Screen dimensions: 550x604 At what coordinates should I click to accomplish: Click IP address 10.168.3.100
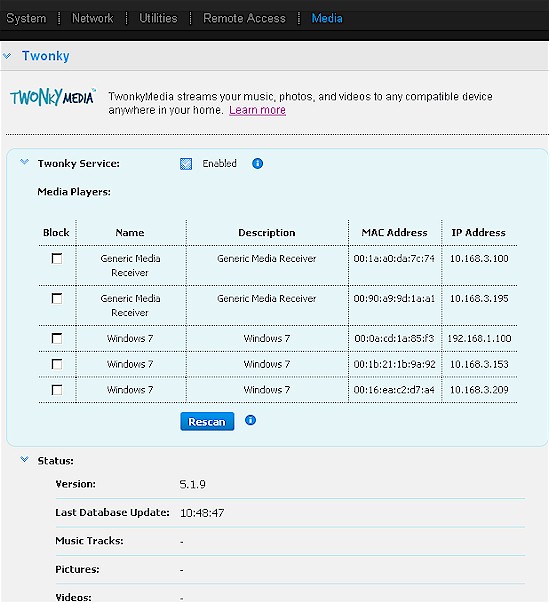[x=479, y=258]
